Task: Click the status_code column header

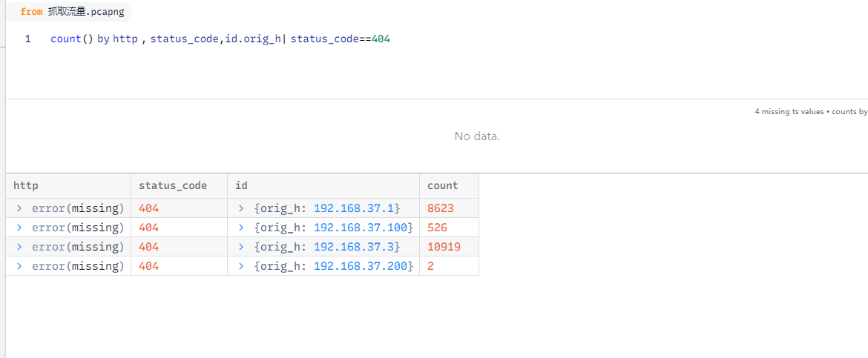Action: click(173, 185)
